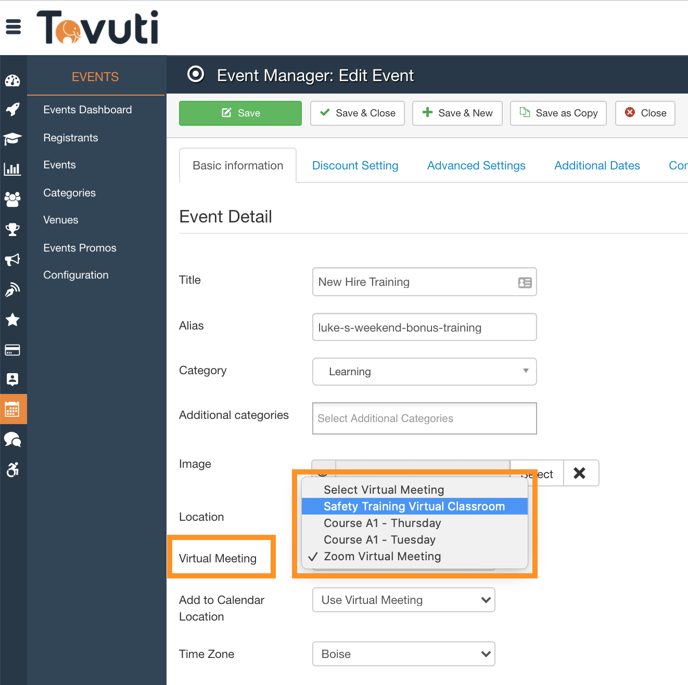The width and height of the screenshot is (688, 685).
Task: Open the bar chart reports icon
Action: tap(13, 169)
